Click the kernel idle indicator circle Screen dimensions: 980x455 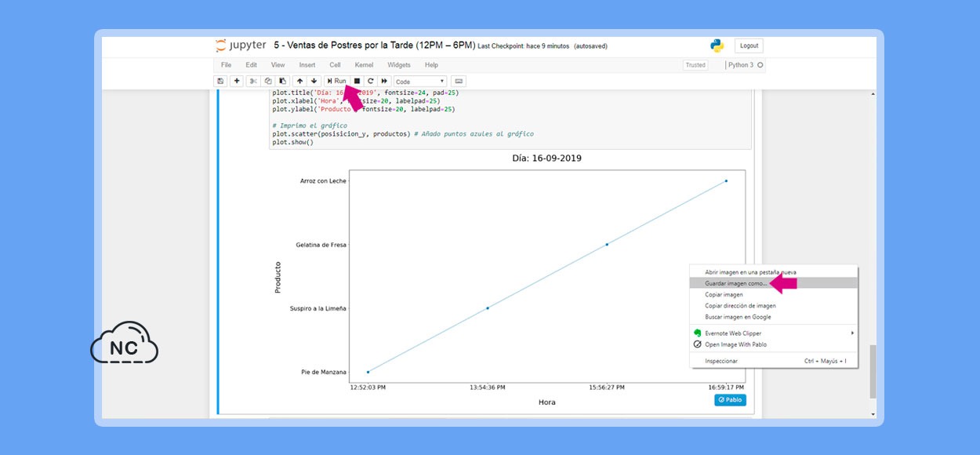coord(760,65)
